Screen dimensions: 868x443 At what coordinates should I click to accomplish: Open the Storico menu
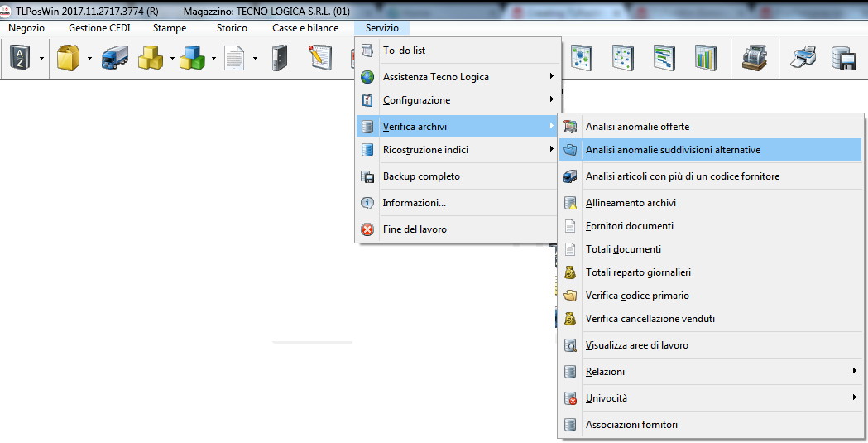232,28
